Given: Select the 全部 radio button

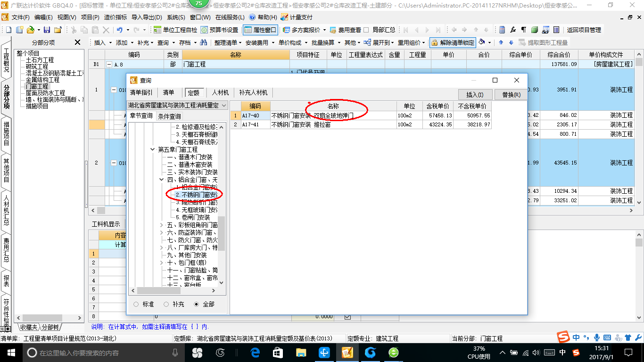Looking at the screenshot, I should click(x=196, y=304).
